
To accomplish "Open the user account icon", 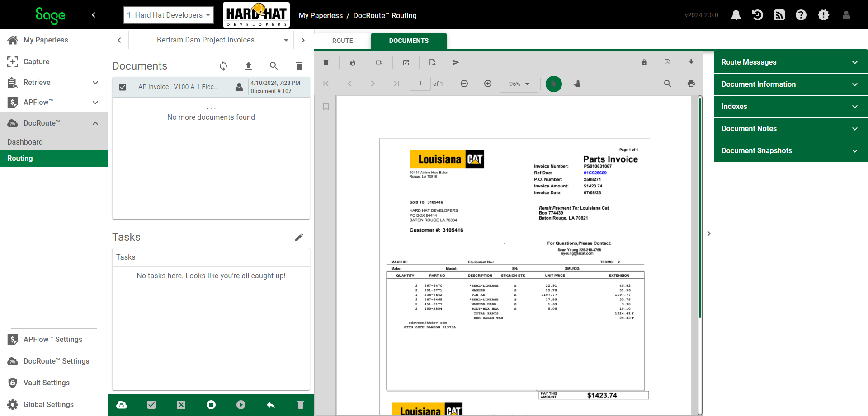I will tap(846, 15).
